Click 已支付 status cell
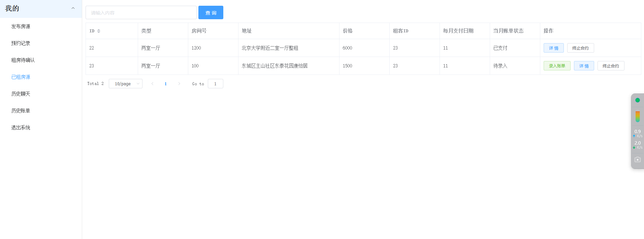 click(500, 48)
